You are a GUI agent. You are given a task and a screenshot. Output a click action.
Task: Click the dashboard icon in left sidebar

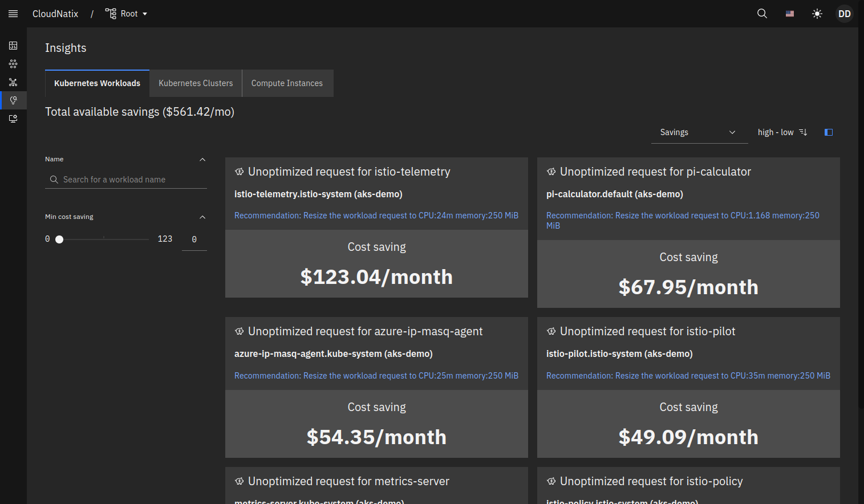coord(13,46)
